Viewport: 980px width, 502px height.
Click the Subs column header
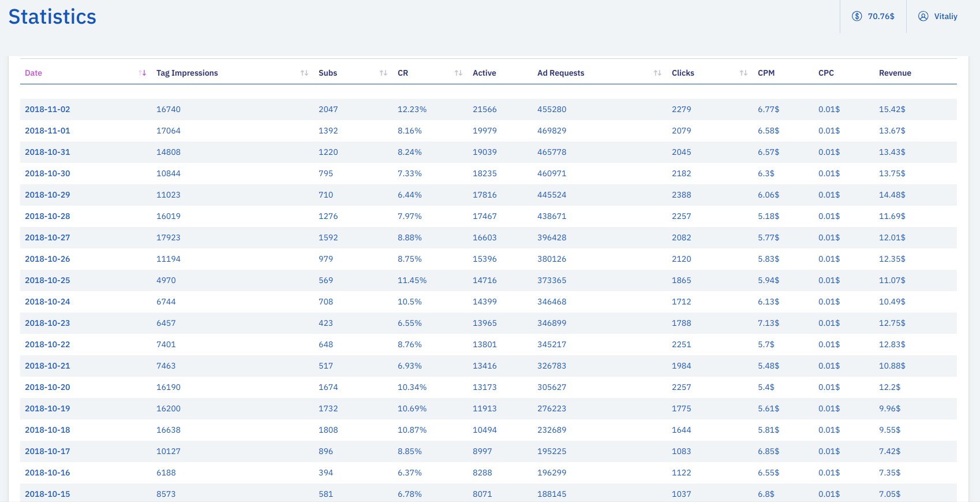328,73
